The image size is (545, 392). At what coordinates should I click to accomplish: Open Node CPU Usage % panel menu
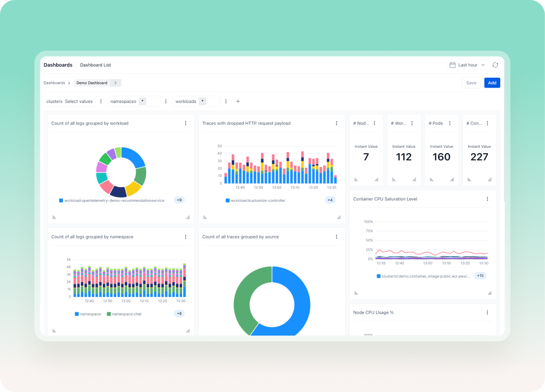point(487,313)
